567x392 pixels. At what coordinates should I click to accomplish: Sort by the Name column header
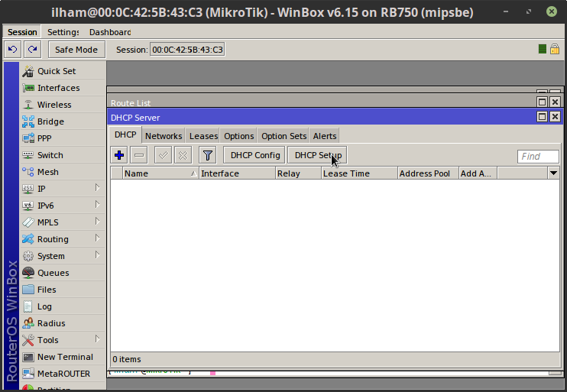(160, 173)
